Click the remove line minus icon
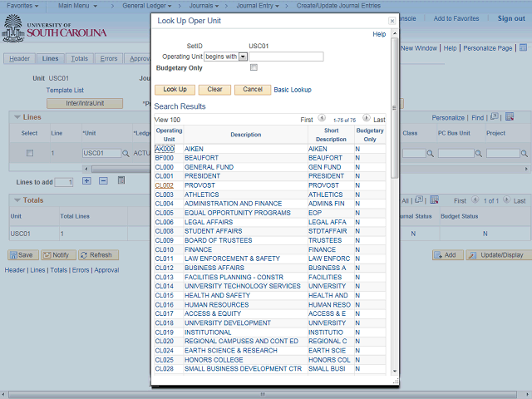 pos(103,181)
